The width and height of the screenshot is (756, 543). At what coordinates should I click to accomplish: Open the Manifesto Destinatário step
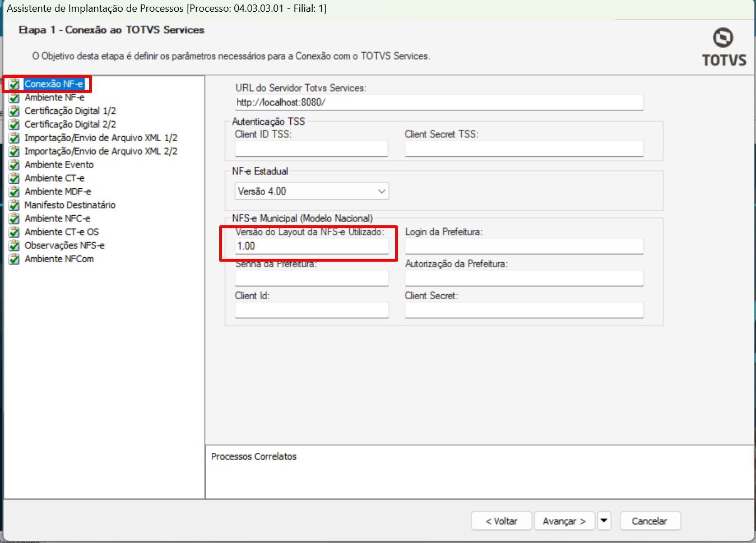click(x=70, y=205)
